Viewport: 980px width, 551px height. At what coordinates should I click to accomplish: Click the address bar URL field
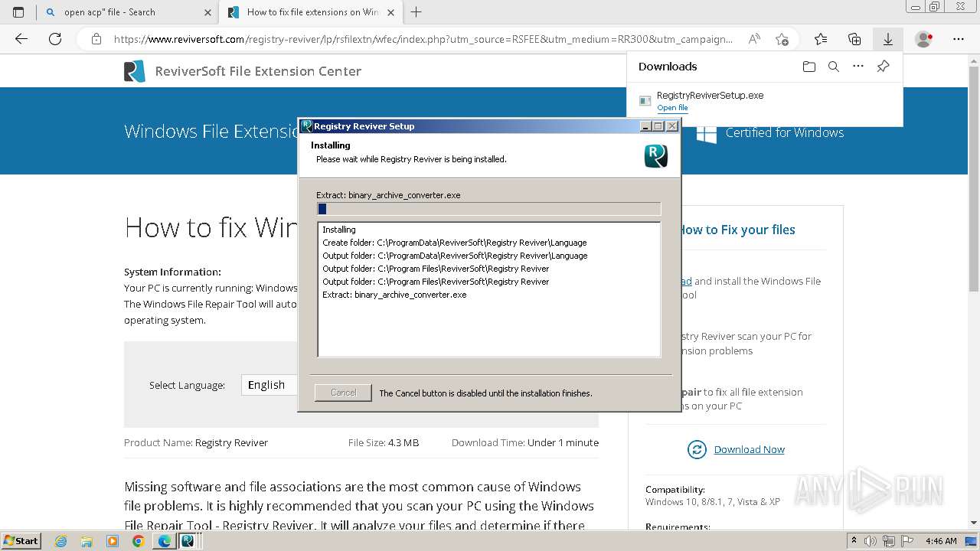pyautogui.click(x=423, y=39)
